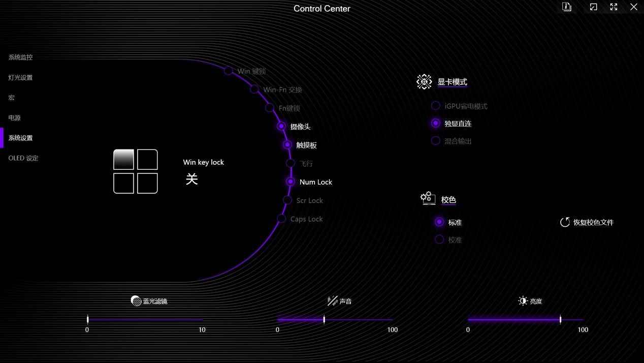Toggle the Num Lock option
This screenshot has width=644, height=363.
point(291,181)
